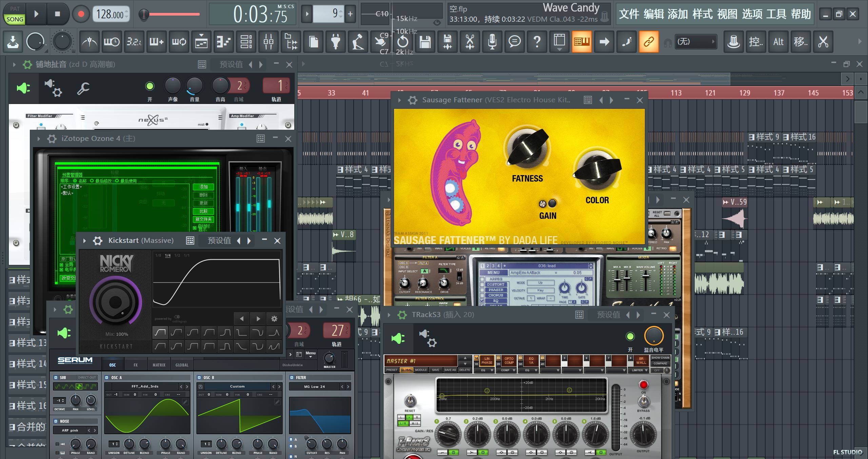Click the BYPASS switch in T-RackS
The width and height of the screenshot is (868, 459).
(643, 402)
